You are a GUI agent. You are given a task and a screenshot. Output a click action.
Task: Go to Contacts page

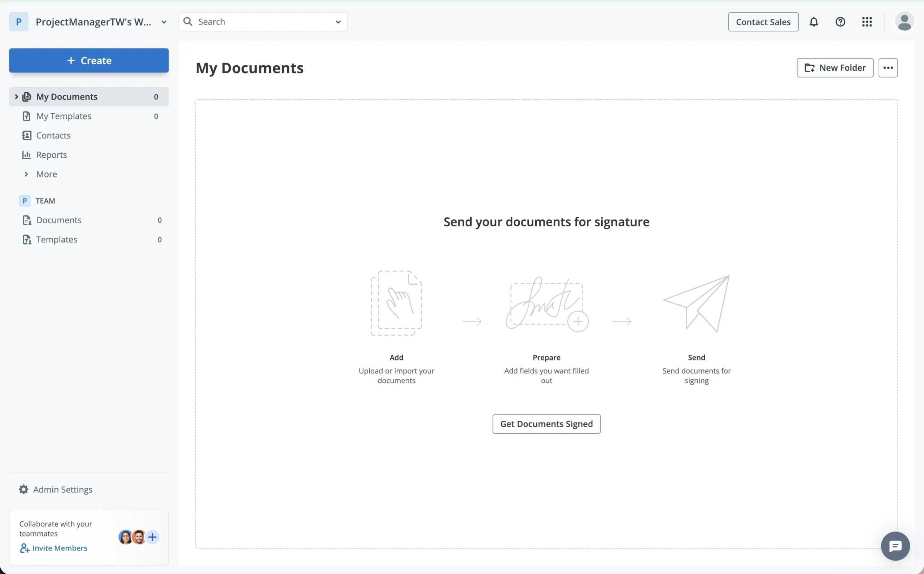click(x=53, y=136)
